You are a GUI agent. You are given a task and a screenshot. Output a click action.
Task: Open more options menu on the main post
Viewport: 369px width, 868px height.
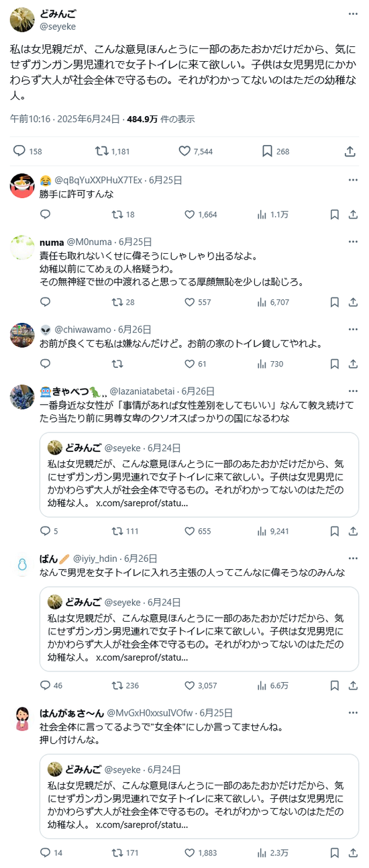[x=352, y=14]
